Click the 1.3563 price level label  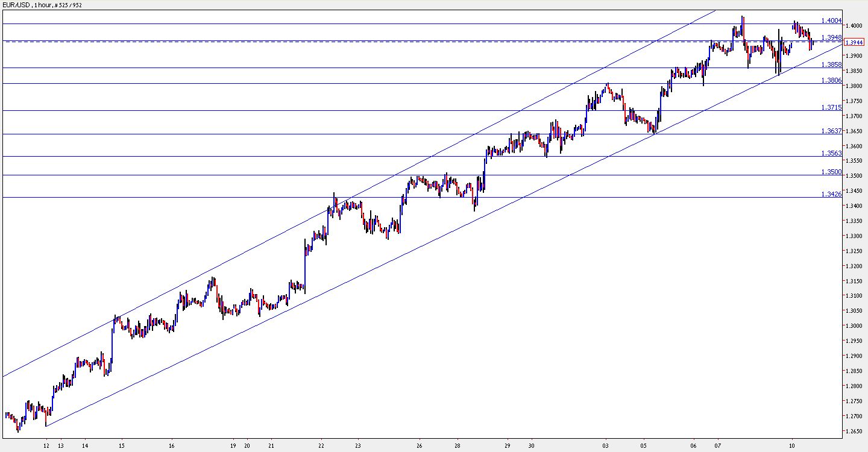pyautogui.click(x=831, y=153)
